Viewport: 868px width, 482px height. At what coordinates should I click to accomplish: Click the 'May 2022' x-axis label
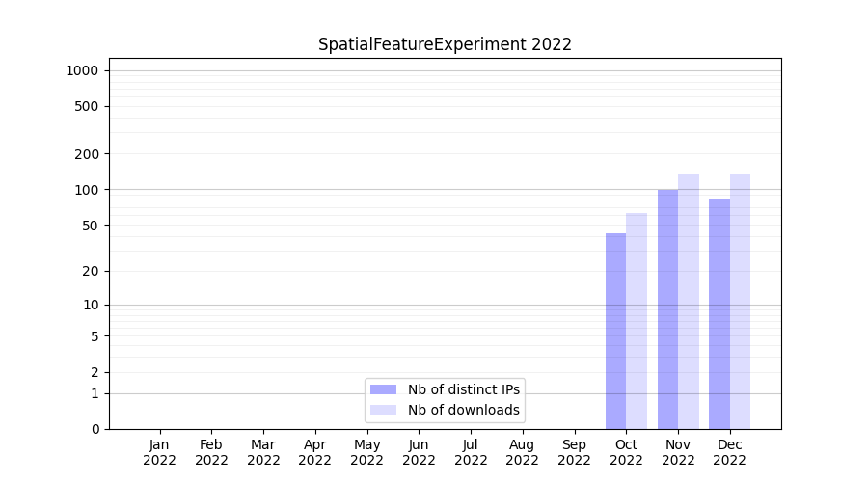coord(367,452)
